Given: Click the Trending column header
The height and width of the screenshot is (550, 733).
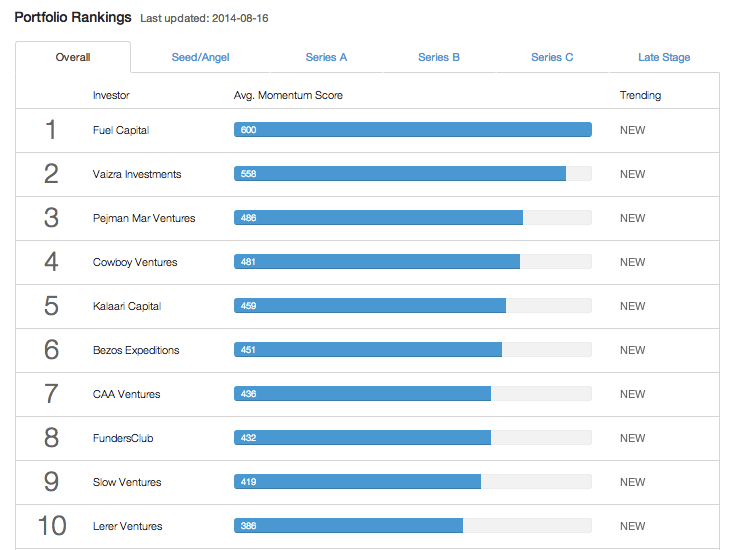Looking at the screenshot, I should (640, 95).
